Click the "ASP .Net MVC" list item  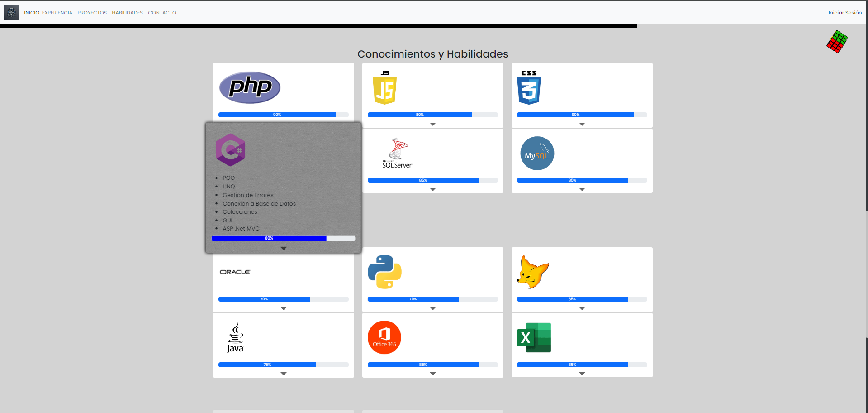click(241, 229)
